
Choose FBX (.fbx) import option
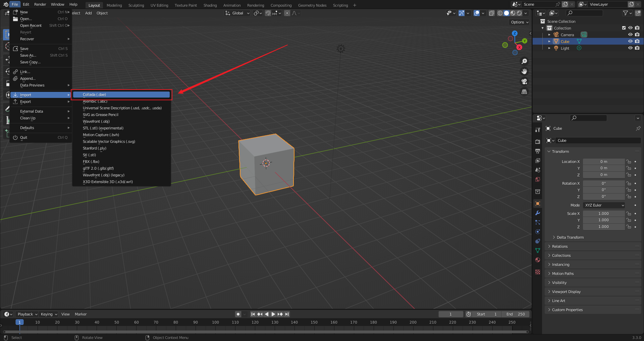point(121,162)
